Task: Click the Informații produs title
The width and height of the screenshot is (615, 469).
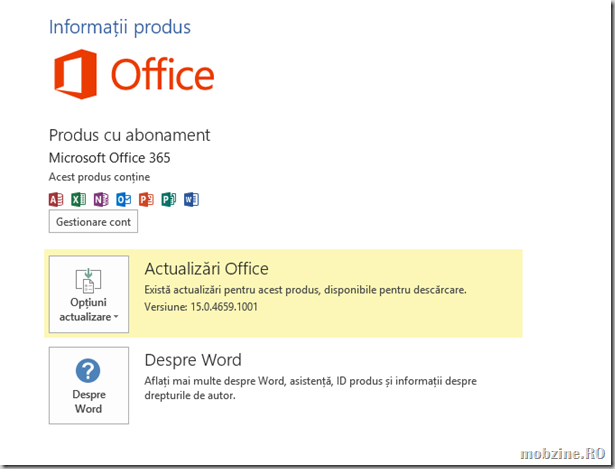Action: tap(119, 27)
